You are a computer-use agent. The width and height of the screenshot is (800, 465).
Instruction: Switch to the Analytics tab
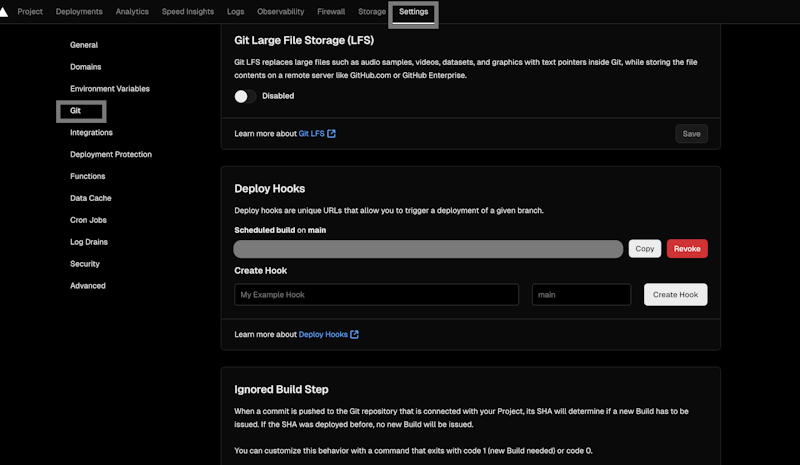[132, 12]
